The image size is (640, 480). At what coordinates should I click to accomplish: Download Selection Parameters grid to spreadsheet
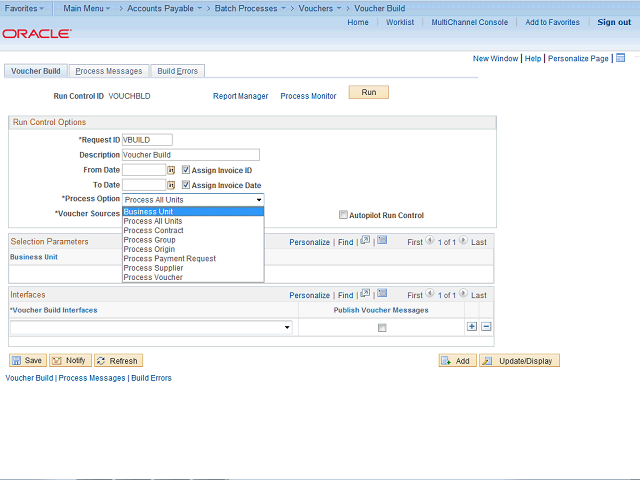(x=382, y=240)
